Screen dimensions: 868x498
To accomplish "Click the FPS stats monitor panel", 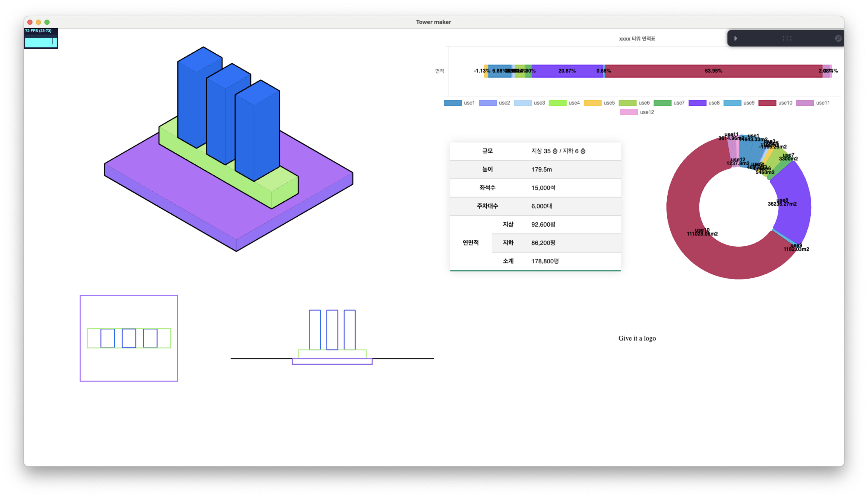I will click(41, 38).
